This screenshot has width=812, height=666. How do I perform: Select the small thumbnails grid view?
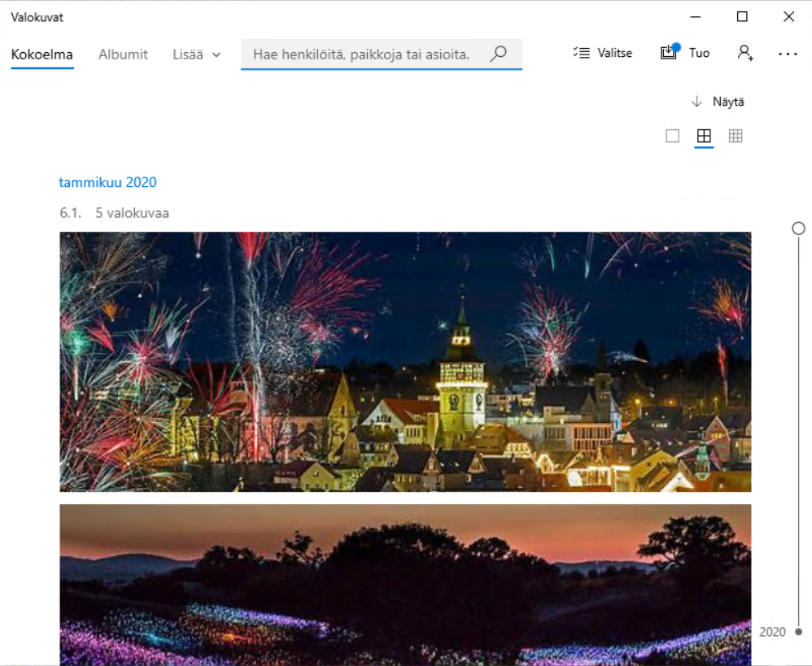coord(736,136)
